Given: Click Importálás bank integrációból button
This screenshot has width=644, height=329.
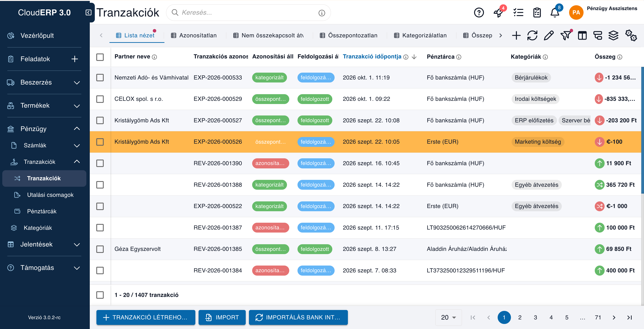Looking at the screenshot, I should [x=298, y=318].
